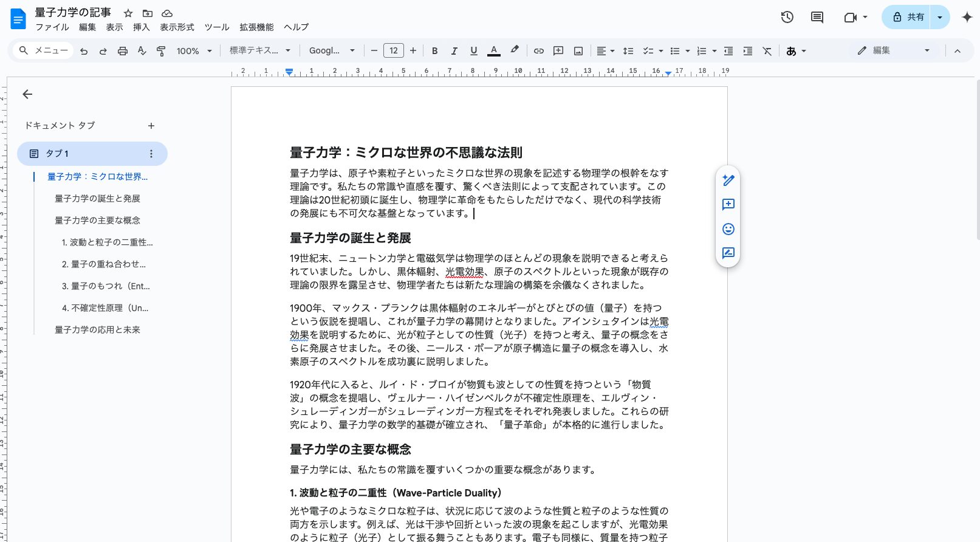
Task: Click the font size field showing 12
Action: point(394,51)
